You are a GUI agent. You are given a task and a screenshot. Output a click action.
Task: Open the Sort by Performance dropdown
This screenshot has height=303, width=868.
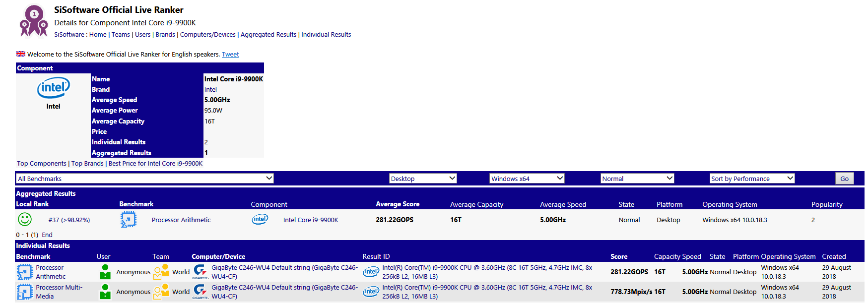click(752, 179)
